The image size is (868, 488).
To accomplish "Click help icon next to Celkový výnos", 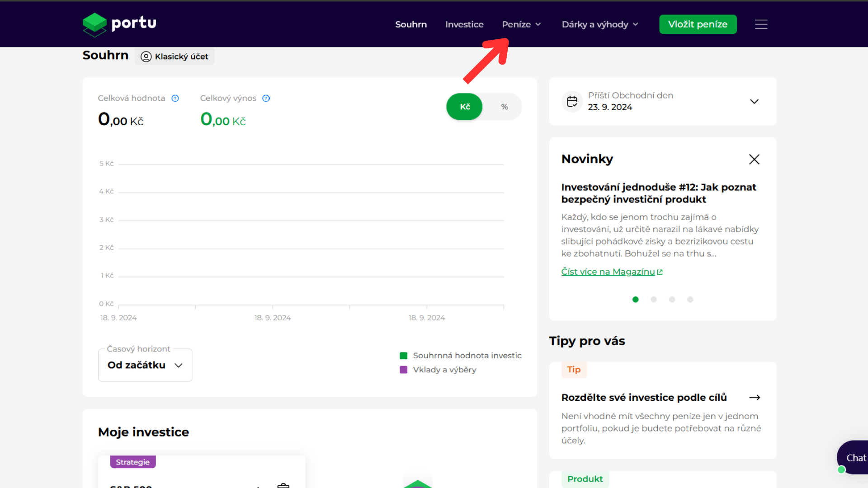I will coord(266,99).
